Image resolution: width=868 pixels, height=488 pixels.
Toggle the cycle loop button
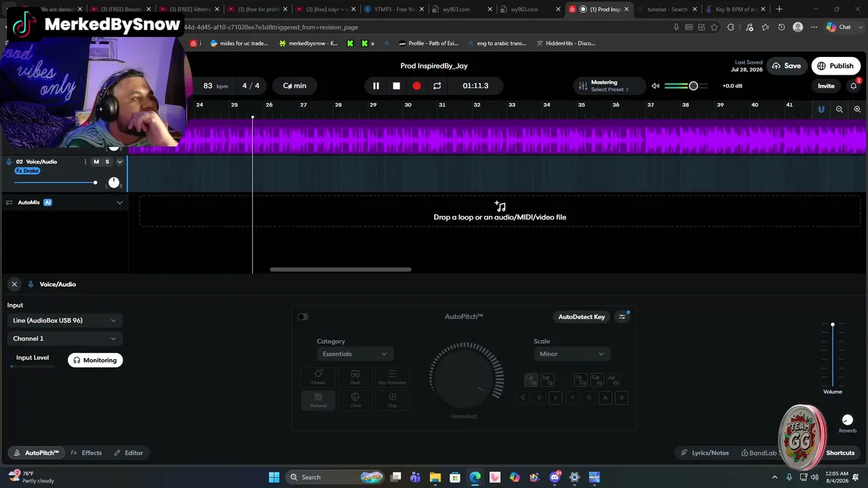(437, 86)
